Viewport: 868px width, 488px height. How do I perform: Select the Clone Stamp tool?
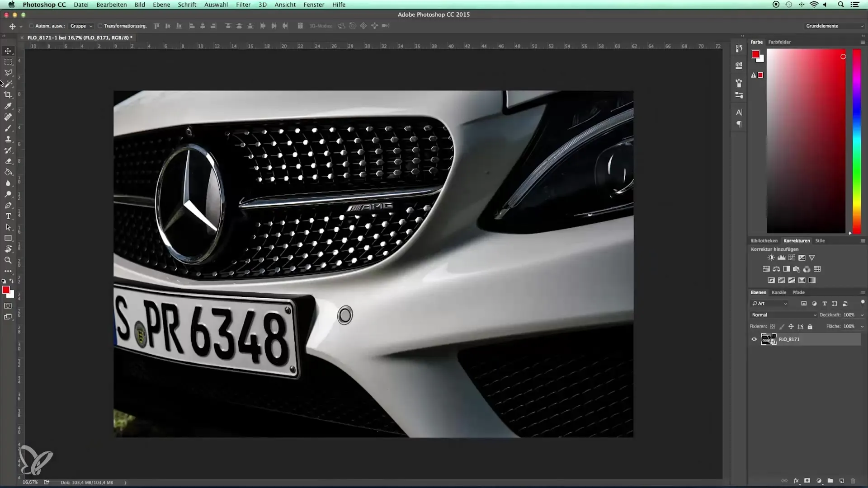pos(8,139)
